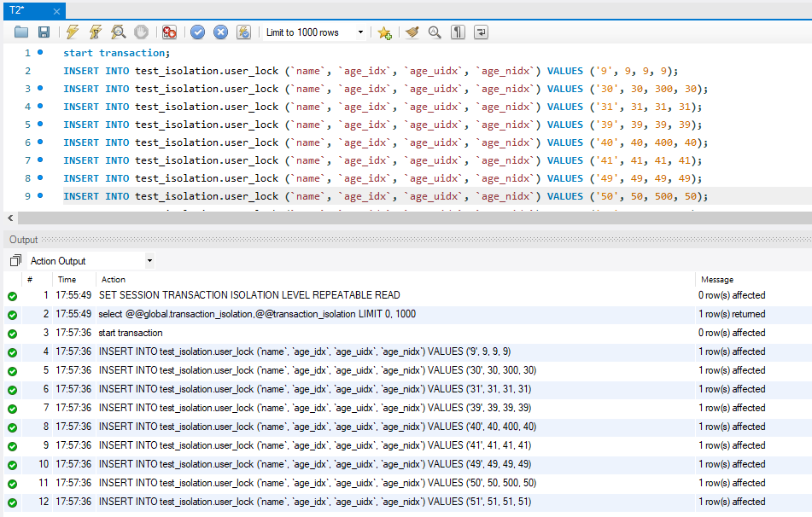
Task: Click the 17:57:36 time cell in output row 7
Action: pos(73,408)
